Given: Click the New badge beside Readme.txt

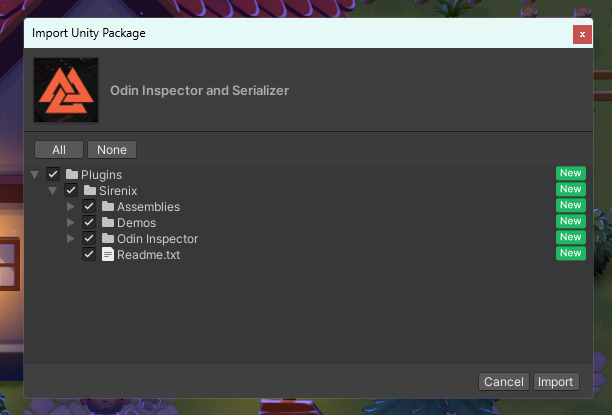Looking at the screenshot, I should click(x=570, y=253).
